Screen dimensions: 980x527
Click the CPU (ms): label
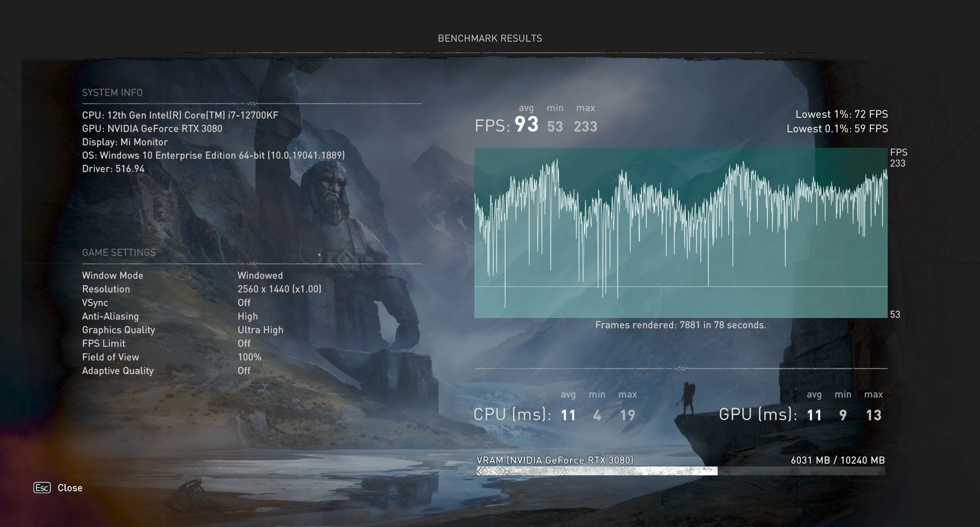[512, 414]
